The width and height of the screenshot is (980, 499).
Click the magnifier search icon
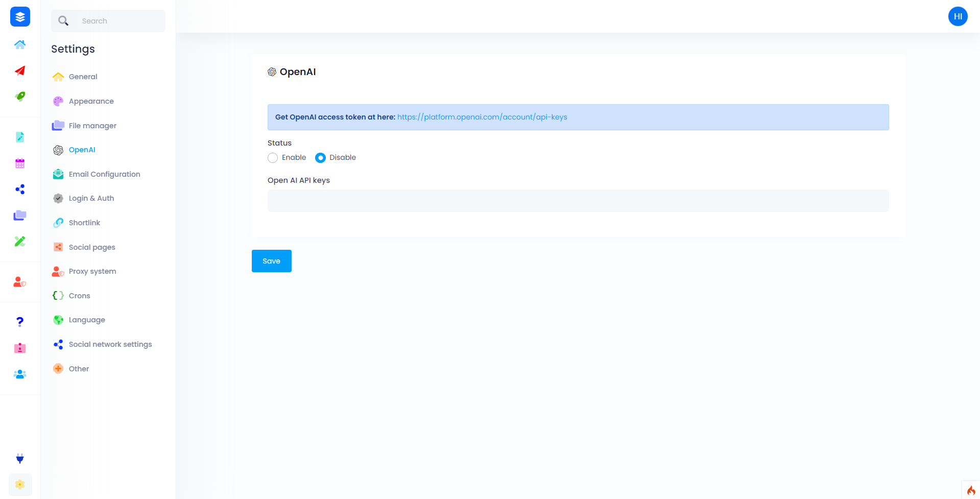tap(63, 21)
